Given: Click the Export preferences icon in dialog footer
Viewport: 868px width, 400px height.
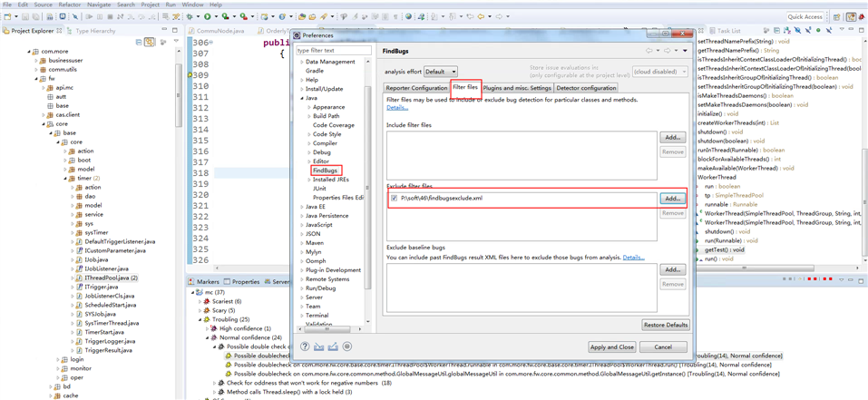Looking at the screenshot, I should 333,346.
